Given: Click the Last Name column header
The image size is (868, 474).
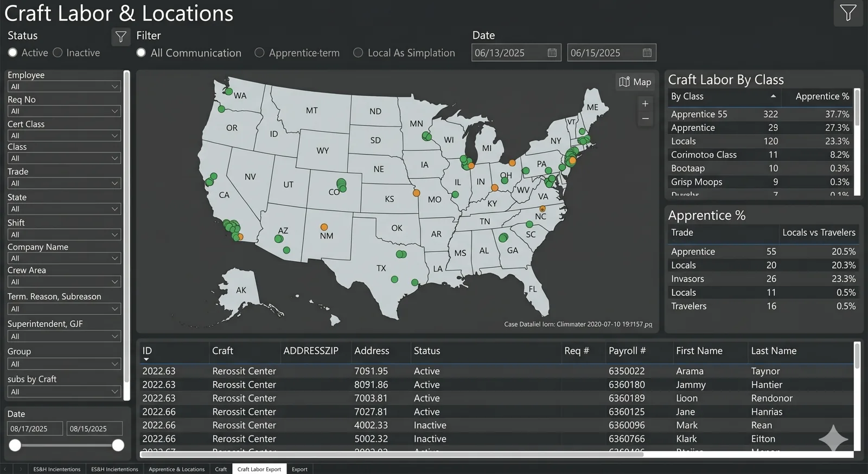Looking at the screenshot, I should click(774, 351).
